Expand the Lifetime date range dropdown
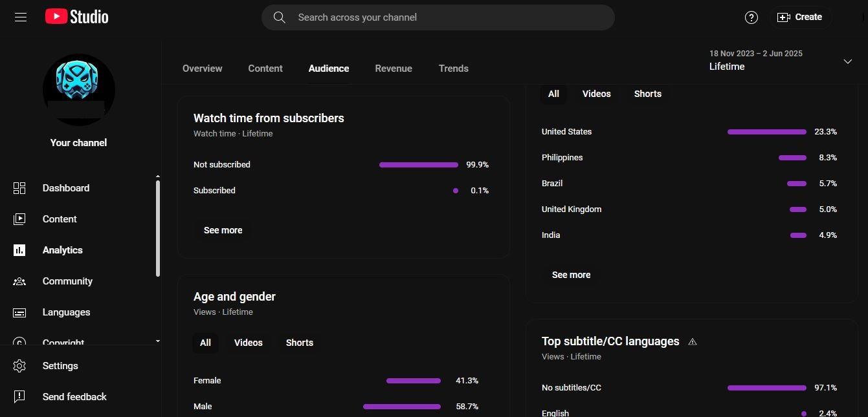Image resolution: width=868 pixels, height=417 pixels. (847, 61)
